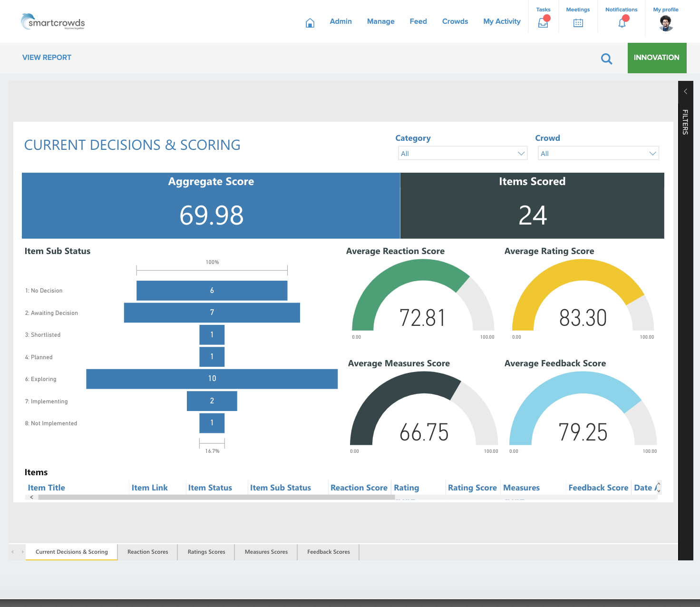This screenshot has height=607, width=700.
Task: Select the Exploring bar in funnel chart
Action: click(x=212, y=379)
